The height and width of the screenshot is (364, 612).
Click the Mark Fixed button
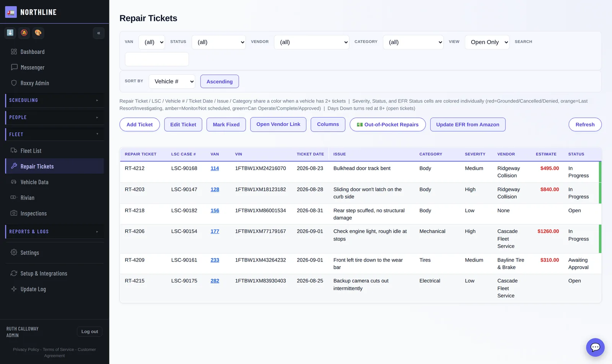(226, 125)
